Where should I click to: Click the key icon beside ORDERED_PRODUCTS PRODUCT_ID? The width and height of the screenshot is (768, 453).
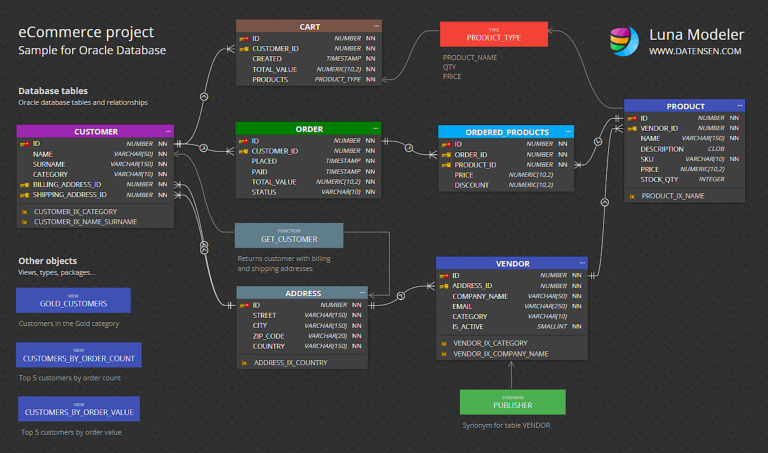(445, 164)
